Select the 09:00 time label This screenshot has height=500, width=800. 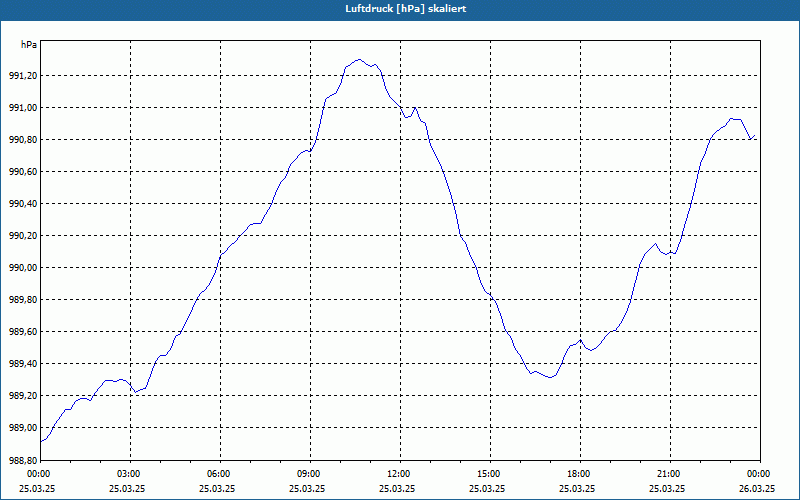(x=310, y=474)
